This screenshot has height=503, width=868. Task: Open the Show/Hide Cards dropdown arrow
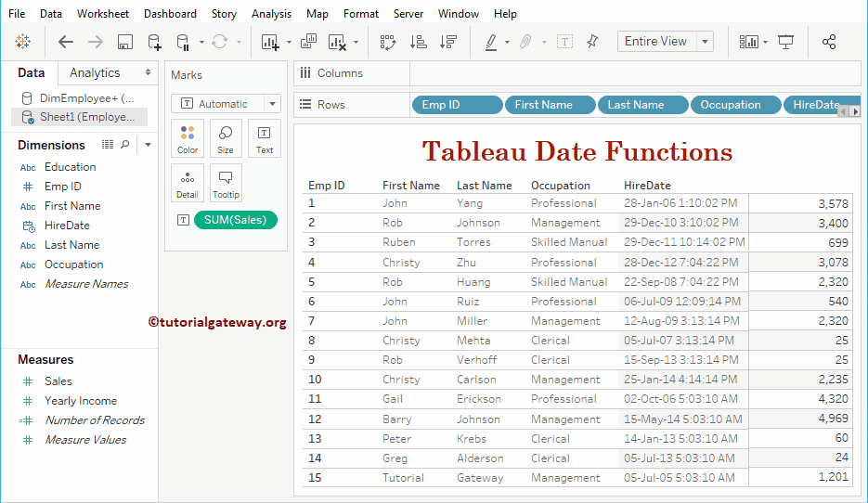[765, 42]
